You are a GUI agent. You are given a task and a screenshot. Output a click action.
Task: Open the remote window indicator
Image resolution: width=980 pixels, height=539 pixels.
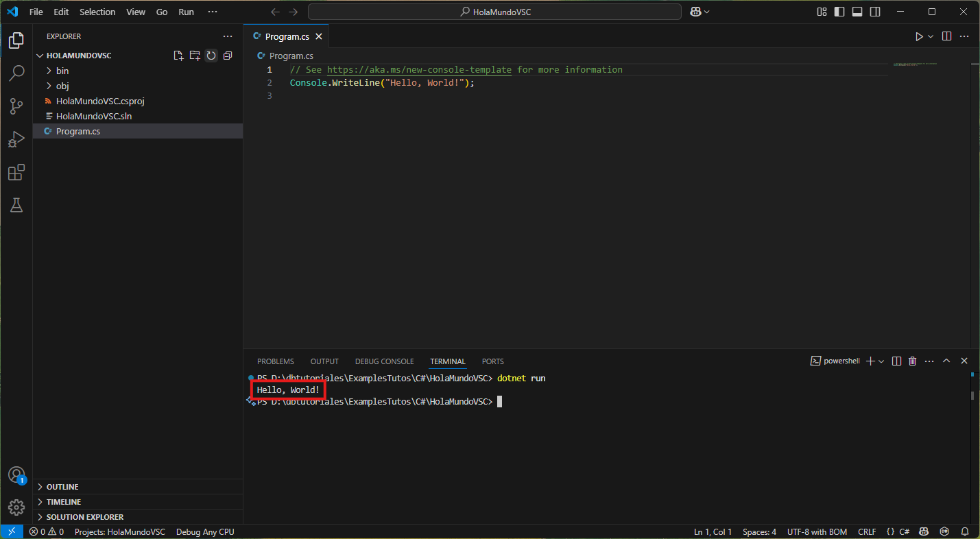[12, 531]
